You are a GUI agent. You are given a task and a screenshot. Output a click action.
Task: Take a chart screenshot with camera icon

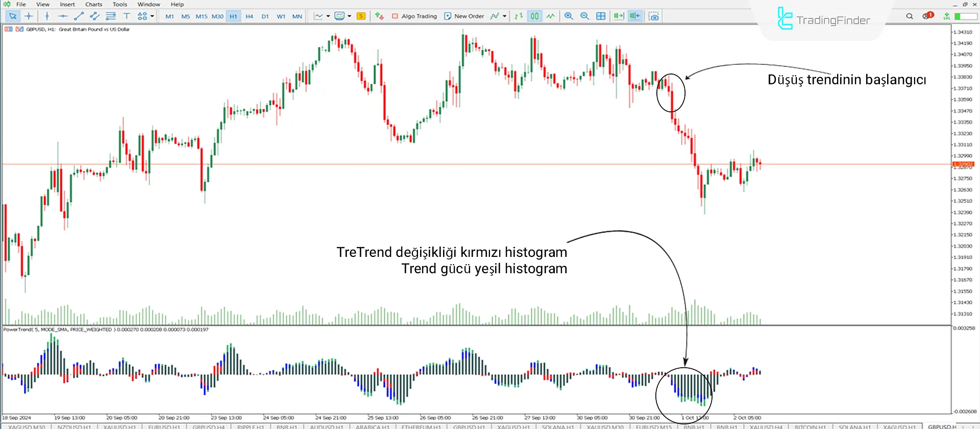click(653, 16)
